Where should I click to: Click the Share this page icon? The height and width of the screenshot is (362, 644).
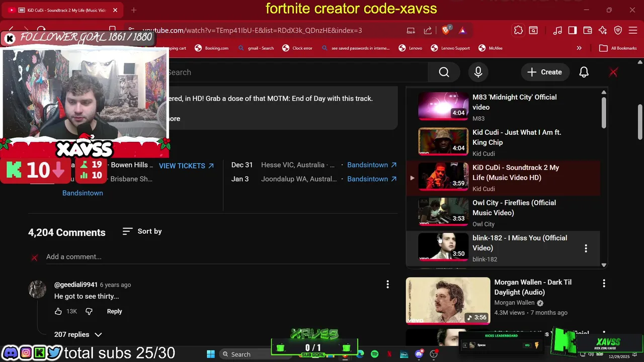click(428, 30)
